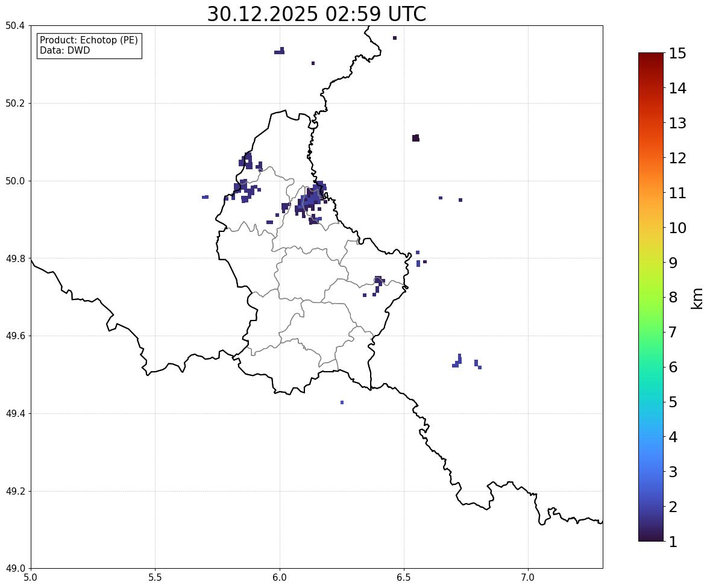Click the colorbar tick label 8

[673, 298]
